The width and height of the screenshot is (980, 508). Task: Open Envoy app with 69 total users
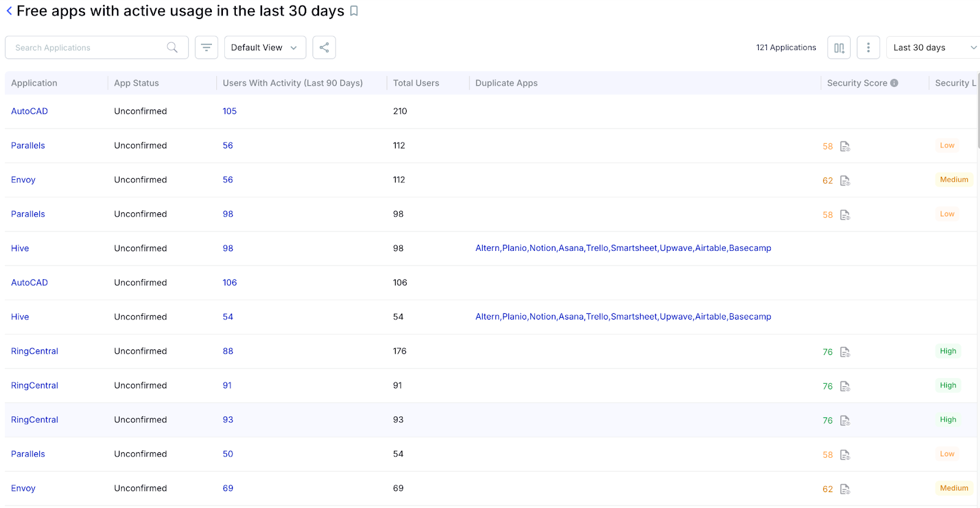(x=23, y=488)
